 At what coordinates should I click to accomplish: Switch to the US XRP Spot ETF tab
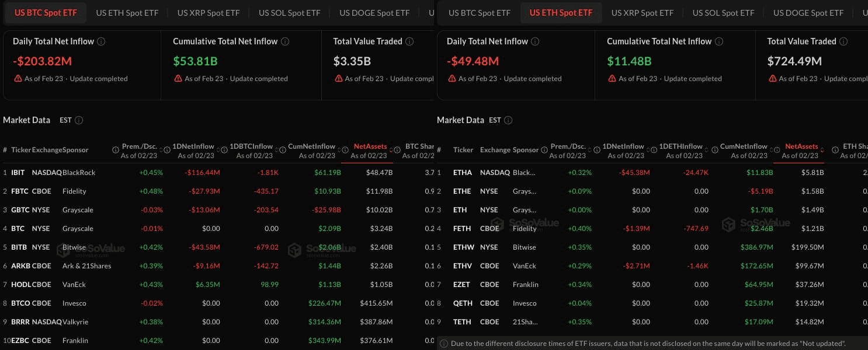pos(208,12)
